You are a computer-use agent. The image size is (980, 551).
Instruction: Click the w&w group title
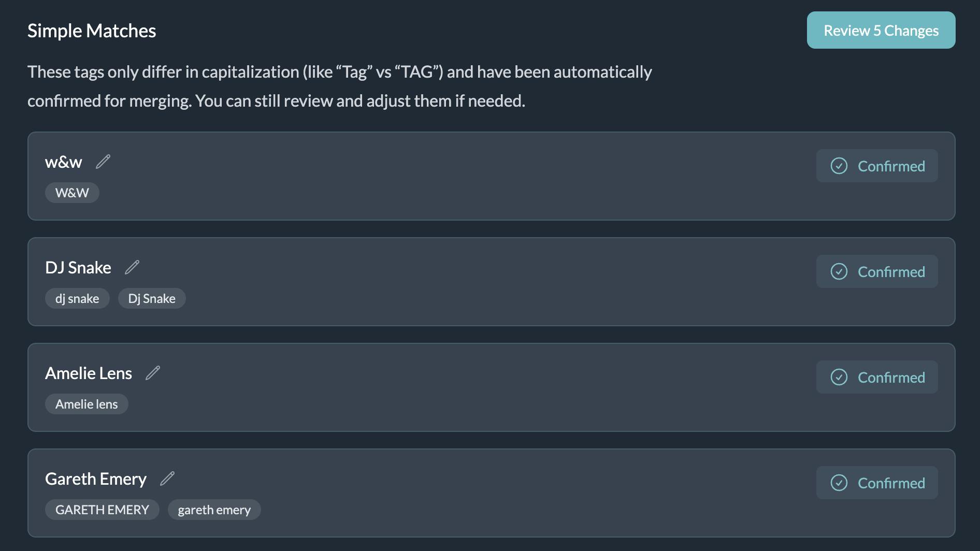64,162
